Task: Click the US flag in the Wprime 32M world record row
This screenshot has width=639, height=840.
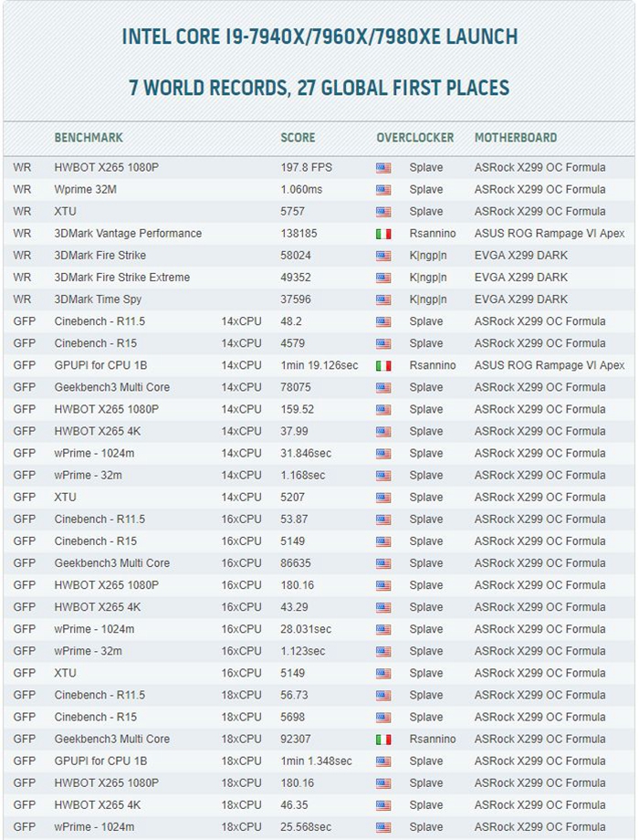Action: click(x=383, y=190)
